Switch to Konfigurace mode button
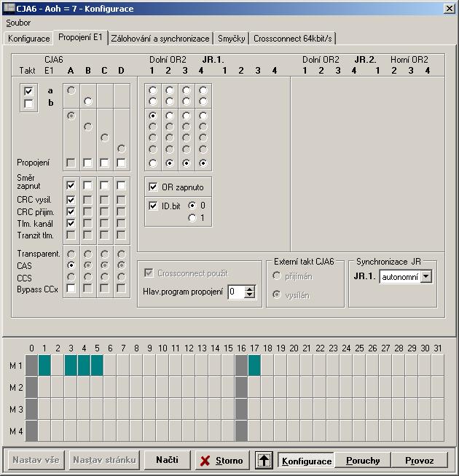 [307, 461]
